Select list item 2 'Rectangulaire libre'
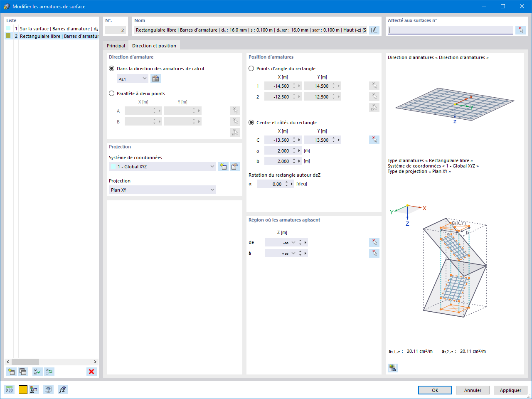This screenshot has width=532, height=399. [52, 36]
